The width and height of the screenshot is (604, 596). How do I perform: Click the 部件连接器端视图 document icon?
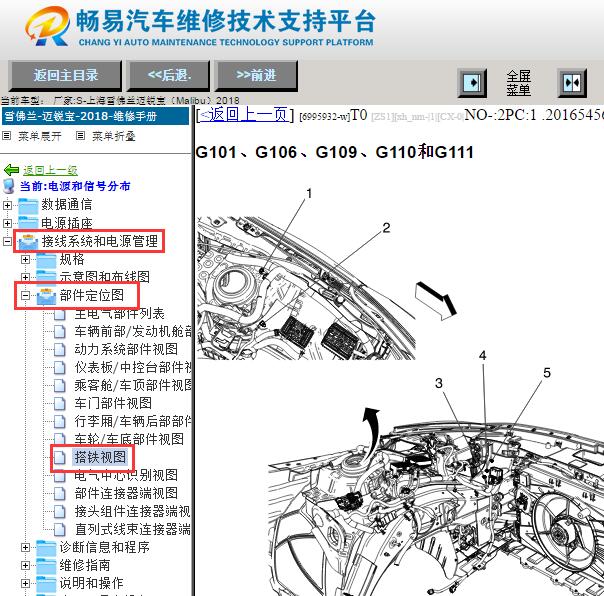59,494
